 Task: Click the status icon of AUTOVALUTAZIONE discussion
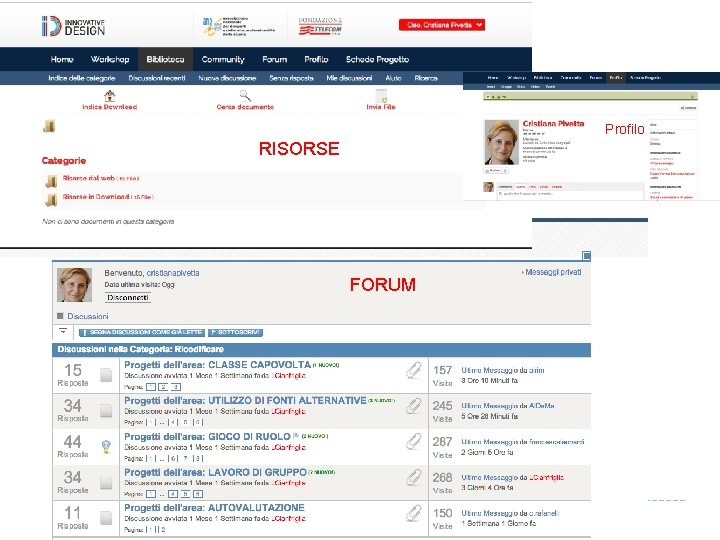(106, 518)
